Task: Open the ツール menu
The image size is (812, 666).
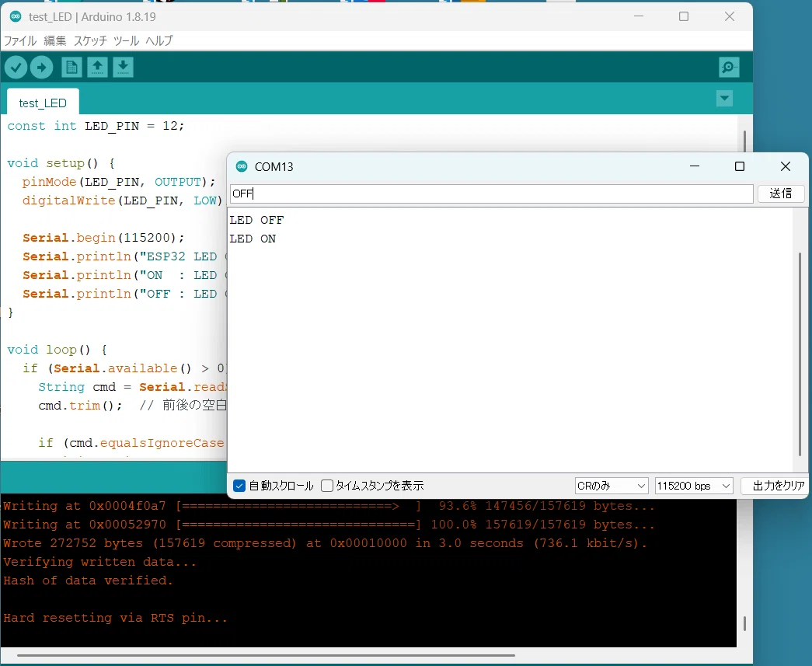Action: 126,40
